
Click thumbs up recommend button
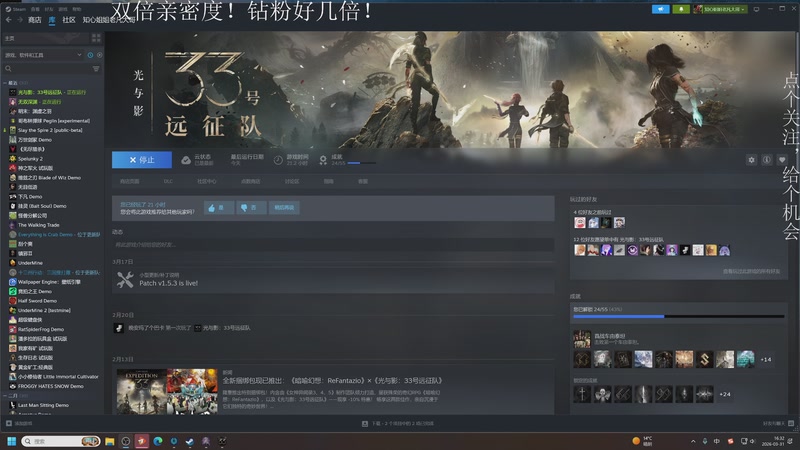pos(219,208)
